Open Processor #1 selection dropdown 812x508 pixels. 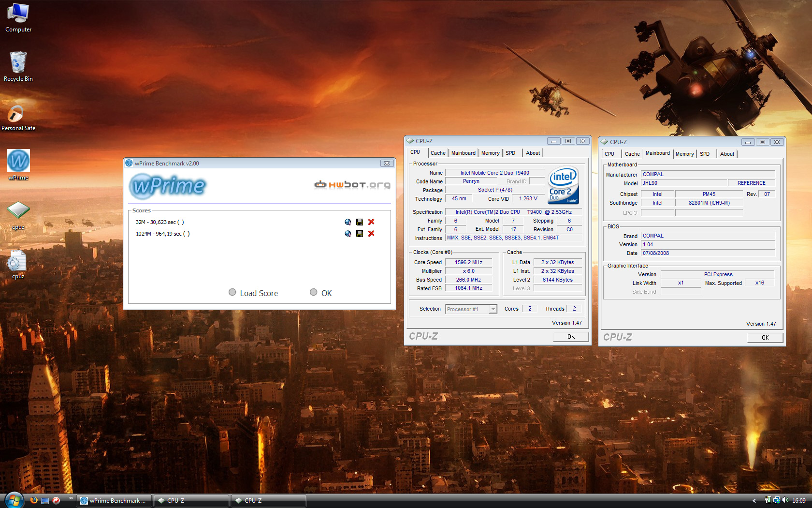471,309
